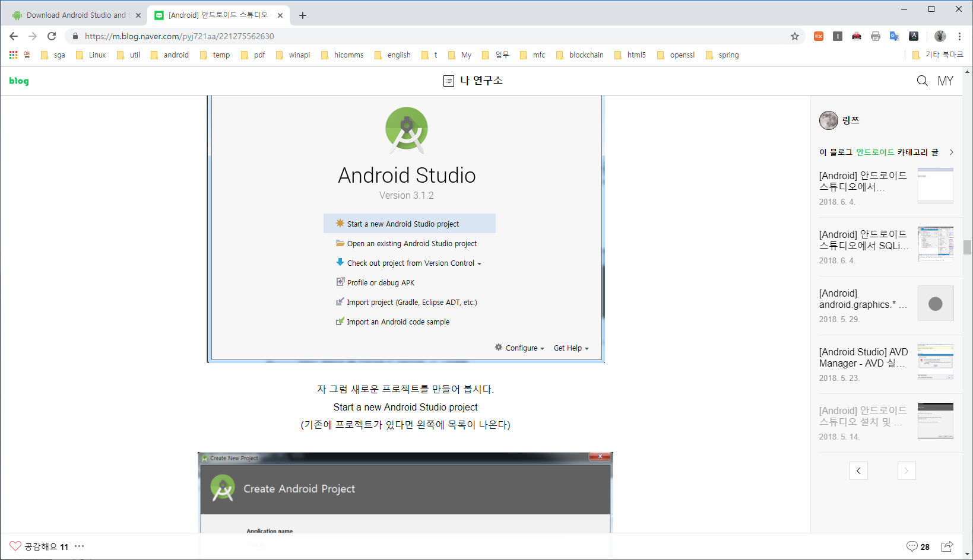The image size is (973, 560).
Task: Click the Android Studio logo image
Action: tap(407, 129)
